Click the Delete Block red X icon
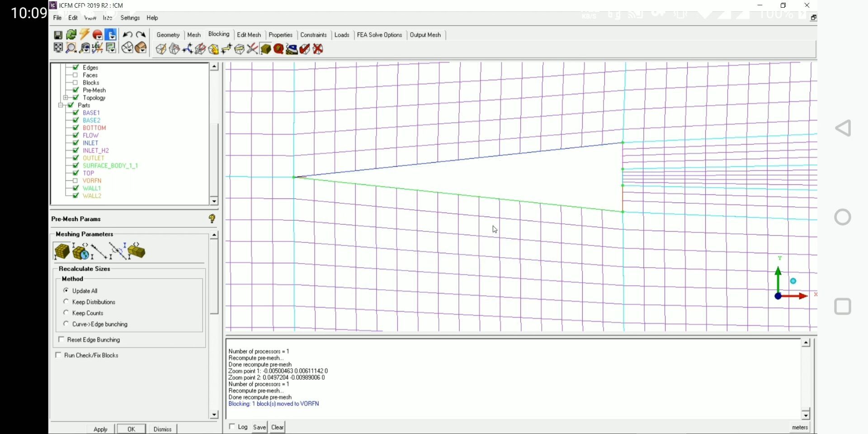Image resolution: width=868 pixels, height=434 pixels. tap(318, 49)
